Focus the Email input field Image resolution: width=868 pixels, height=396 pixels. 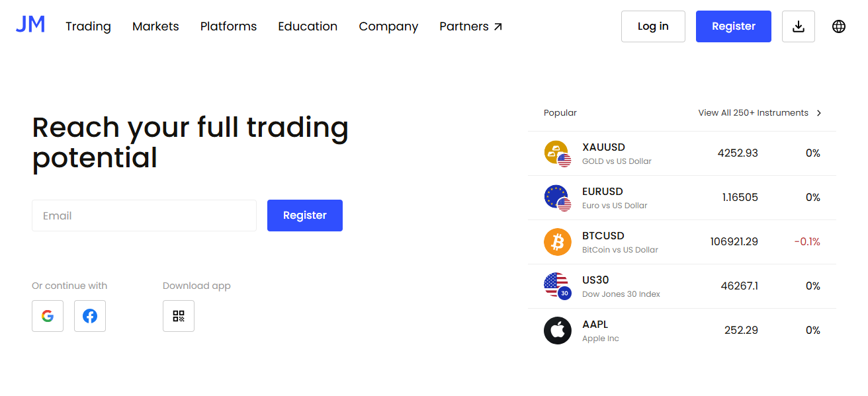click(x=144, y=216)
